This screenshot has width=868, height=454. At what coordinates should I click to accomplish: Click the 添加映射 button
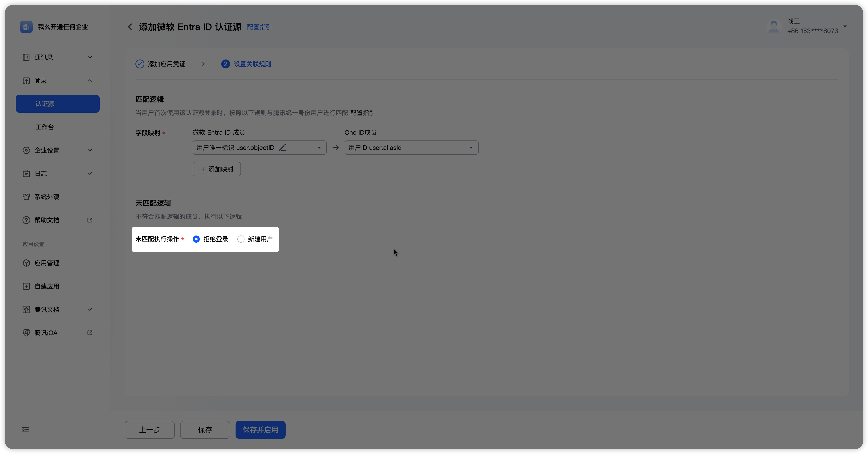tap(217, 169)
